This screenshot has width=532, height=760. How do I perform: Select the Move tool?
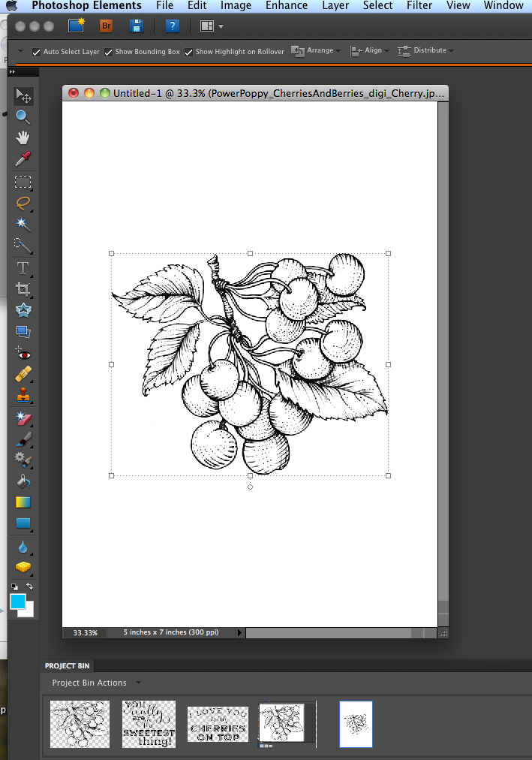tap(23, 96)
